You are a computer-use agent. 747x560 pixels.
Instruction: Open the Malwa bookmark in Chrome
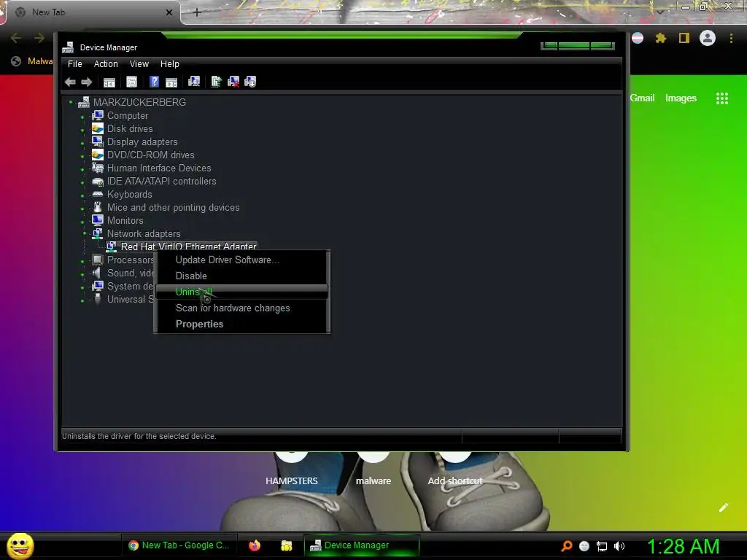pyautogui.click(x=32, y=61)
